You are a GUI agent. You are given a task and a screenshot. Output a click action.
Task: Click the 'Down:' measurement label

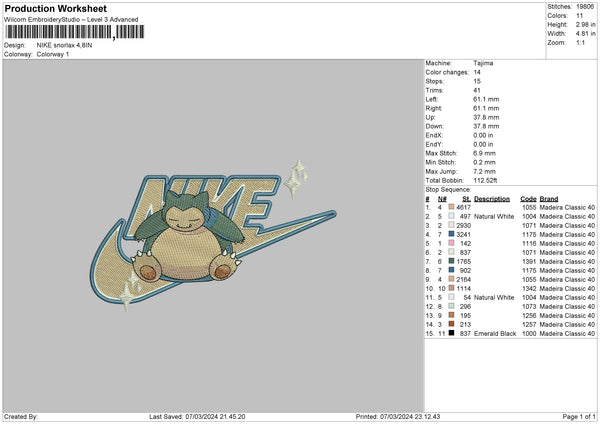[434, 126]
